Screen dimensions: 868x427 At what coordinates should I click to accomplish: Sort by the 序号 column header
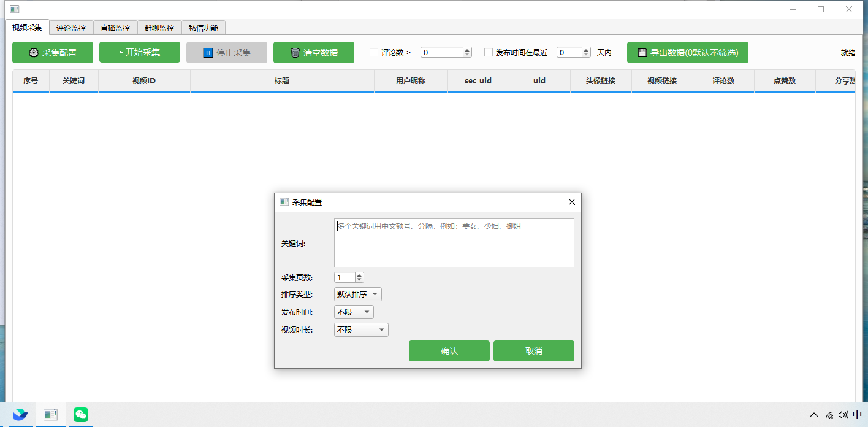coord(31,81)
